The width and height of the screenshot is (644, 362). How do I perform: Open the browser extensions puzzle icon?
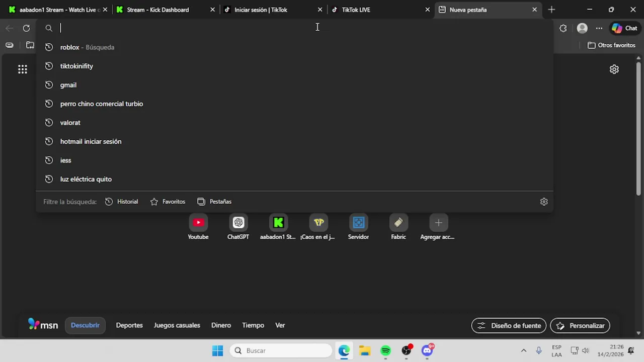click(x=563, y=28)
